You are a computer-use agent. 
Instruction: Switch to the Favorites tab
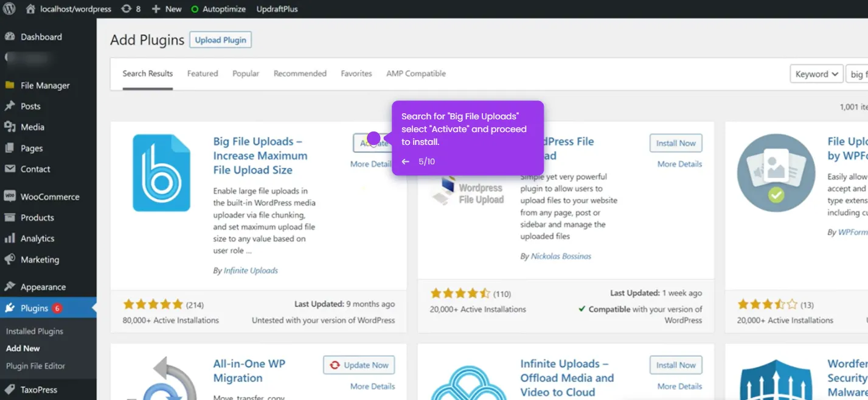(356, 74)
